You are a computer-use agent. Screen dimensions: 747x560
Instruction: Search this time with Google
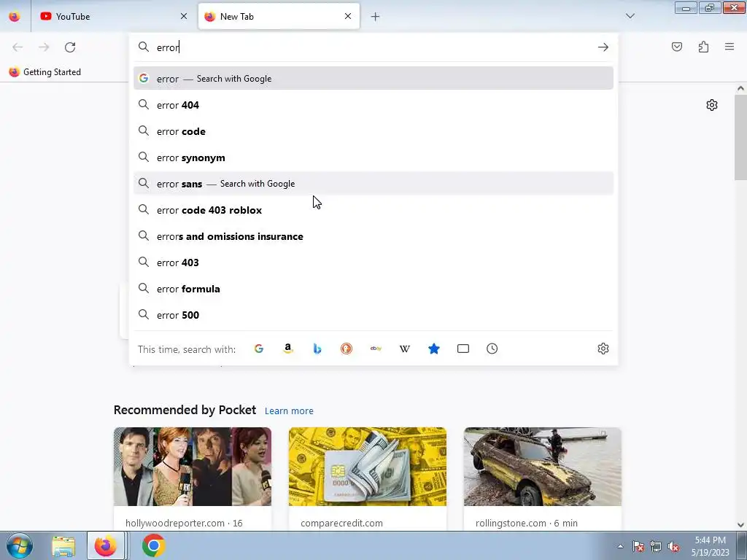[259, 349]
